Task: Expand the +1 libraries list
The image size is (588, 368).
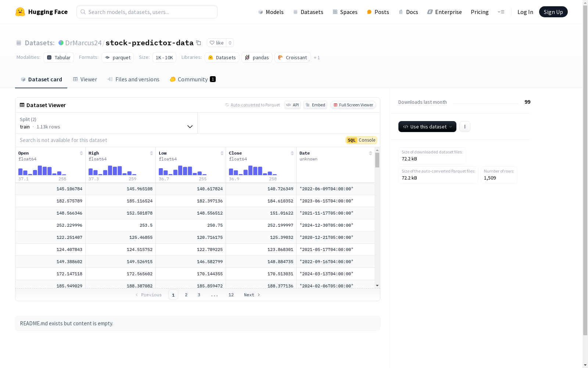Action: 317,57
